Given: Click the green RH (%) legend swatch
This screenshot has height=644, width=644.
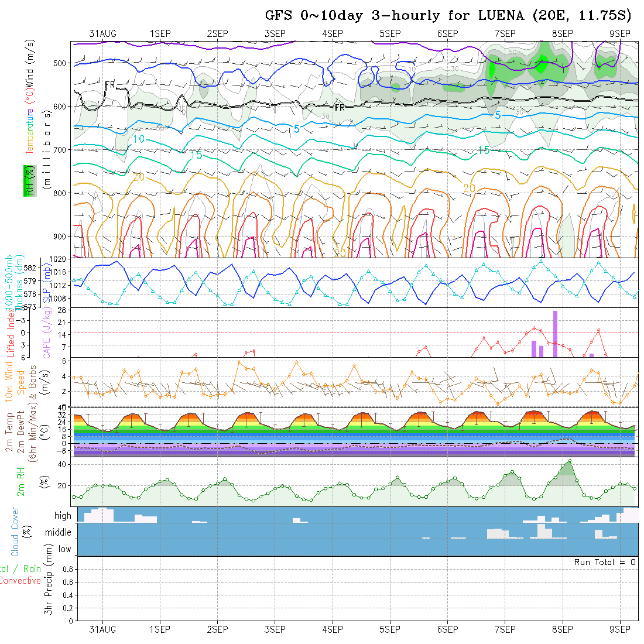Looking at the screenshot, I should click(28, 180).
